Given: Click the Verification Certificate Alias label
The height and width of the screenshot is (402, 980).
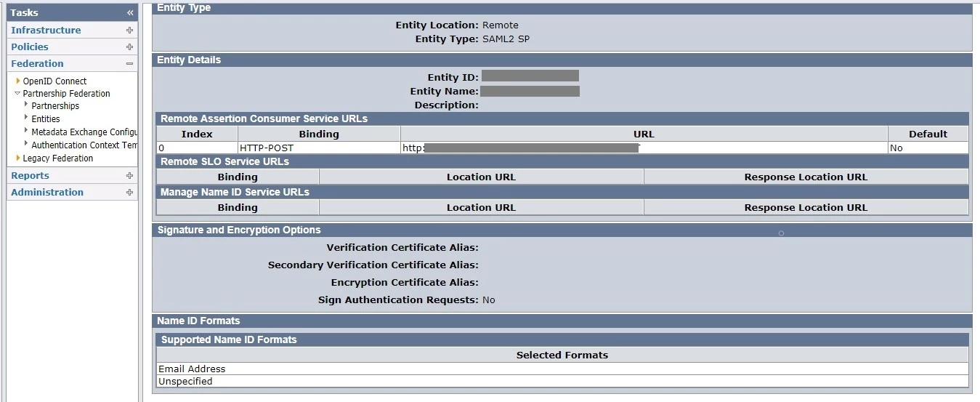Looking at the screenshot, I should click(402, 248).
